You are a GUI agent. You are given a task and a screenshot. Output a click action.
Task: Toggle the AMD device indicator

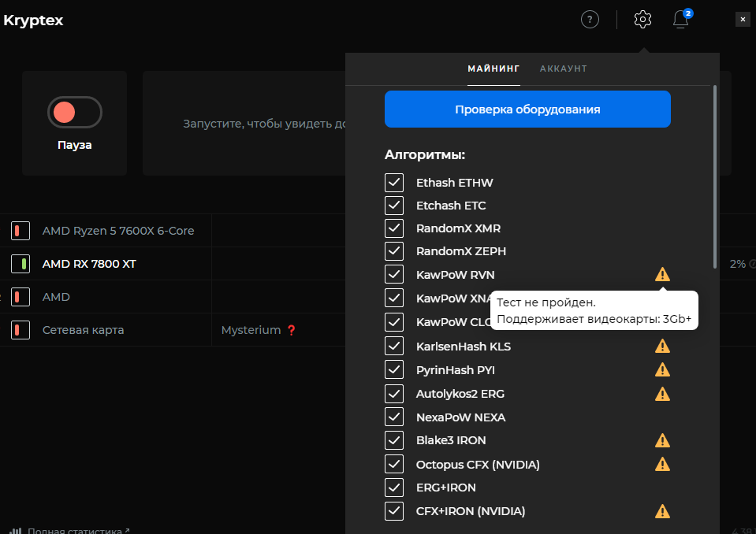coord(20,297)
